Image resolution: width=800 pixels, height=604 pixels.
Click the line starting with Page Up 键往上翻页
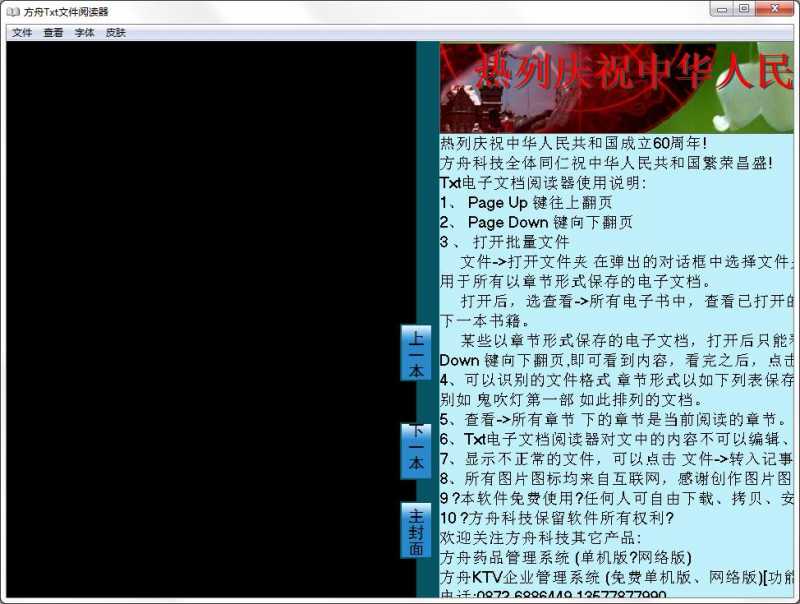pos(525,201)
